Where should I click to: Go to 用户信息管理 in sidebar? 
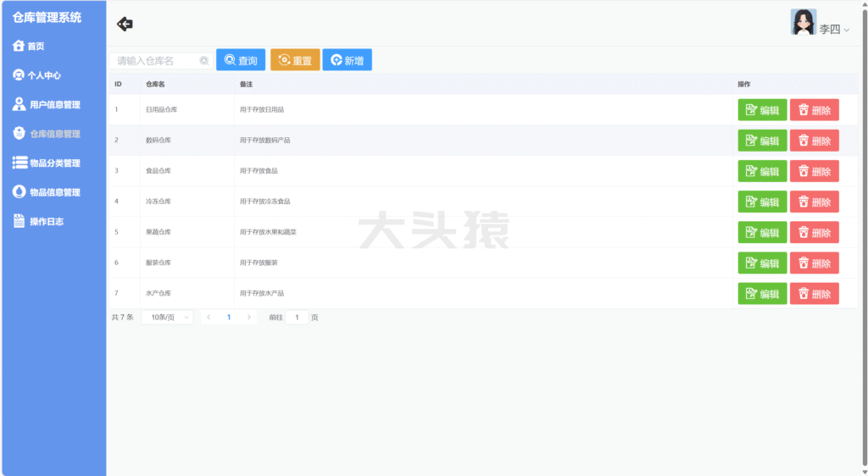click(47, 104)
